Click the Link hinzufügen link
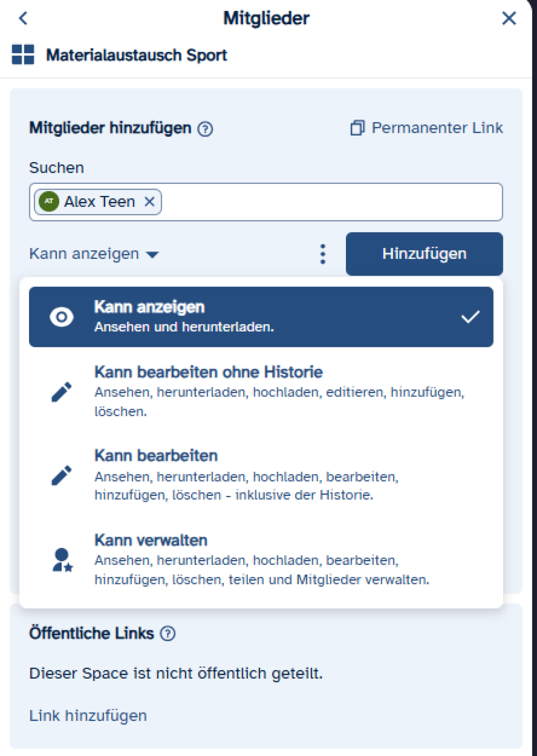Image resolution: width=537 pixels, height=756 pixels. point(88,716)
